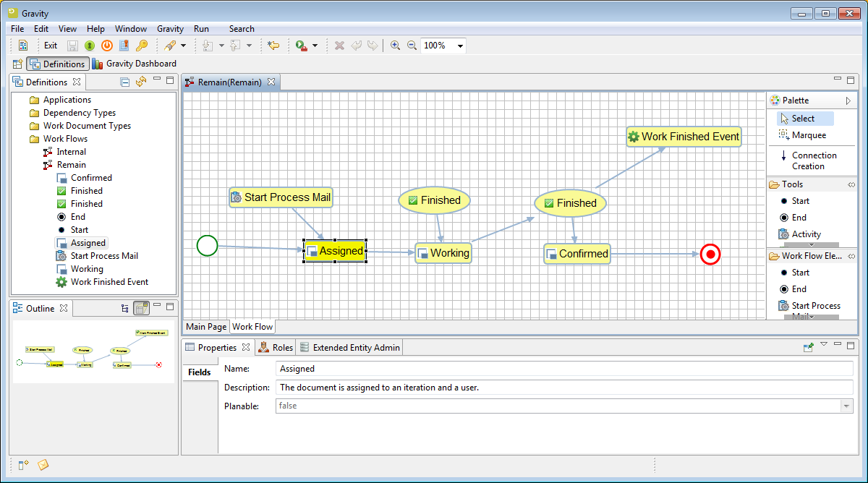Switch to the Roles tab
Screen dimensions: 868x483
coord(276,348)
